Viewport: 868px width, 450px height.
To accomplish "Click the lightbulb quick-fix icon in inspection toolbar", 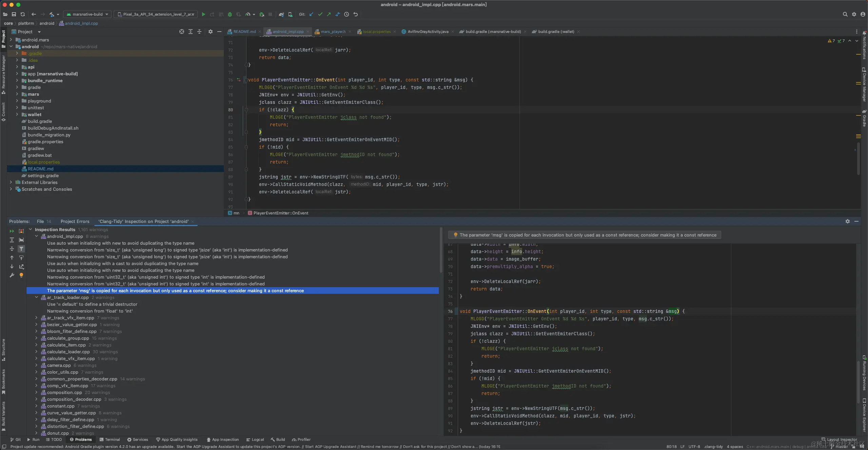I will coord(21,275).
